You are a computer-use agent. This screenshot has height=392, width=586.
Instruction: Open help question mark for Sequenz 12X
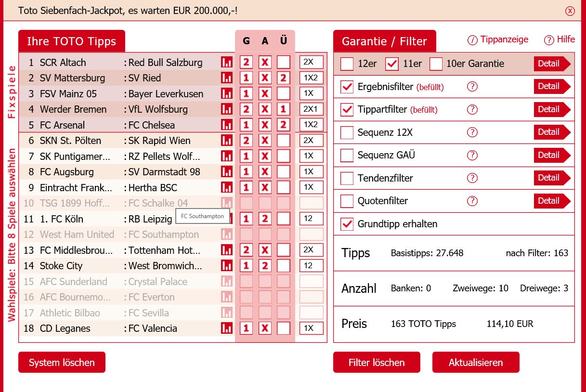[x=472, y=132]
